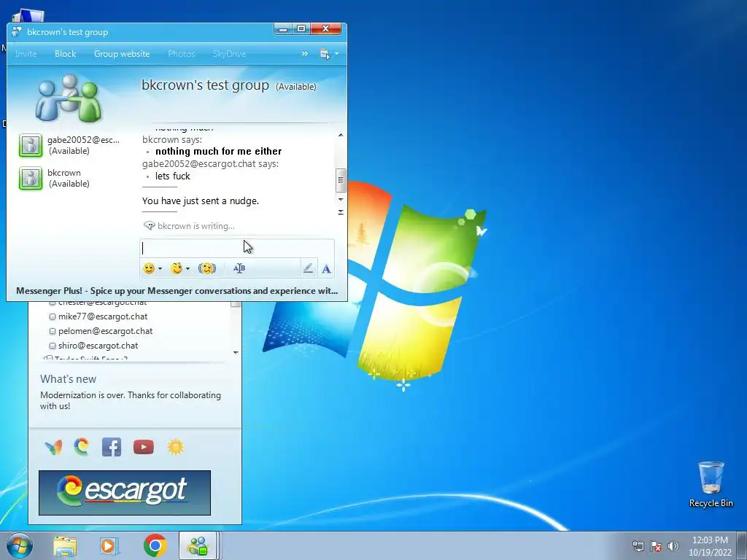Viewport: 747px width, 560px height.
Task: Open the dropdown arrow next to wink icon
Action: tap(187, 269)
